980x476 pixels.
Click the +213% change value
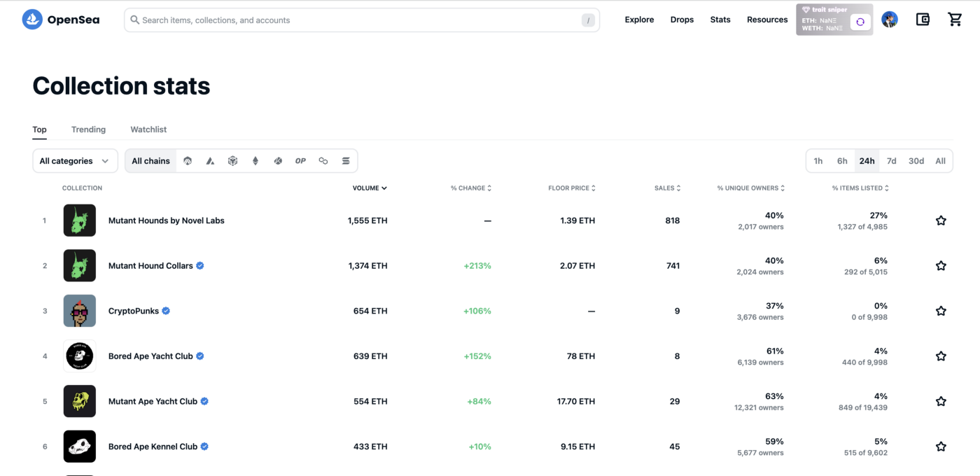pos(477,266)
